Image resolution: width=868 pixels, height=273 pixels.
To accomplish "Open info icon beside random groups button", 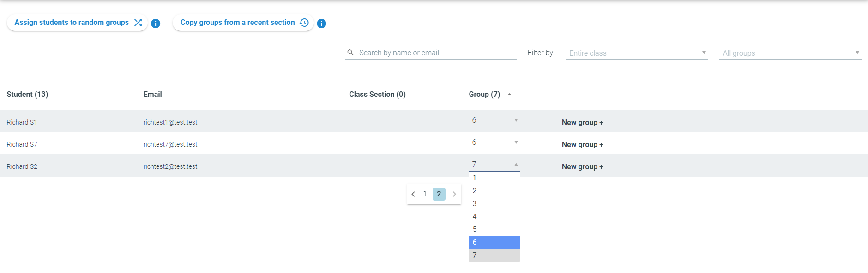I will 156,24.
